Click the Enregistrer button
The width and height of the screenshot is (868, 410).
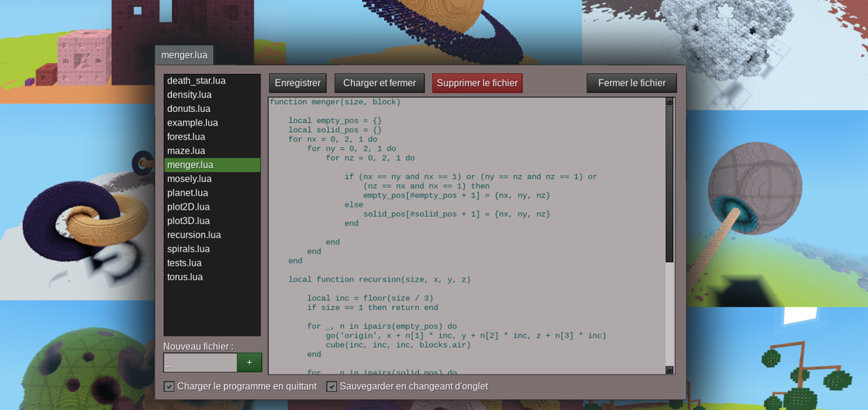pos(297,83)
